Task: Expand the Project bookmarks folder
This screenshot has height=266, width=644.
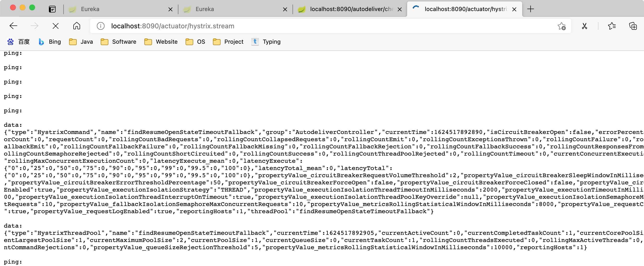Action: [228, 42]
